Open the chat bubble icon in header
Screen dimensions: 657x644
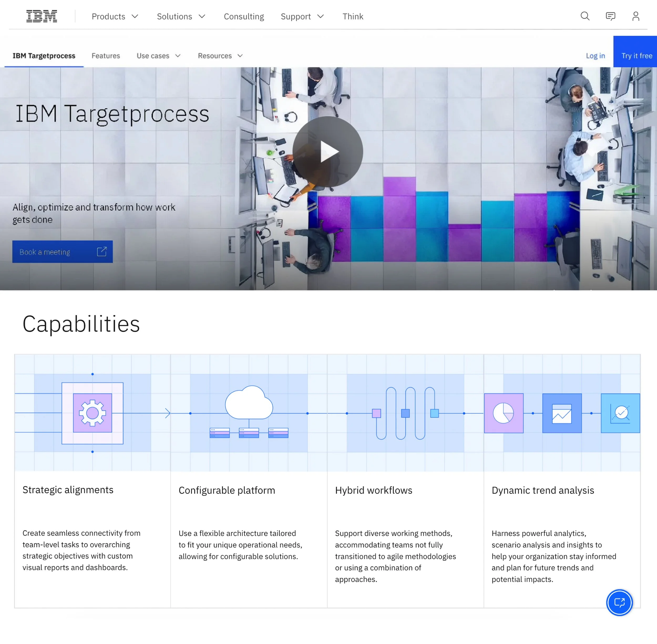tap(610, 16)
